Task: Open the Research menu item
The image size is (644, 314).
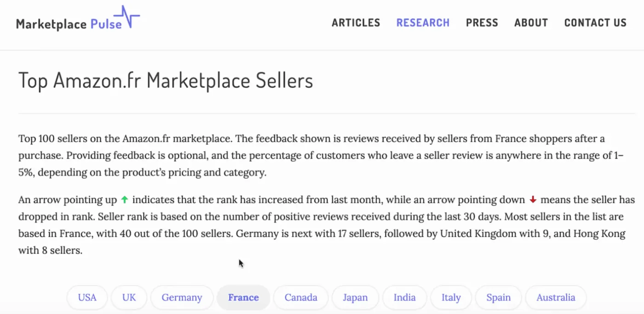Action: [423, 23]
